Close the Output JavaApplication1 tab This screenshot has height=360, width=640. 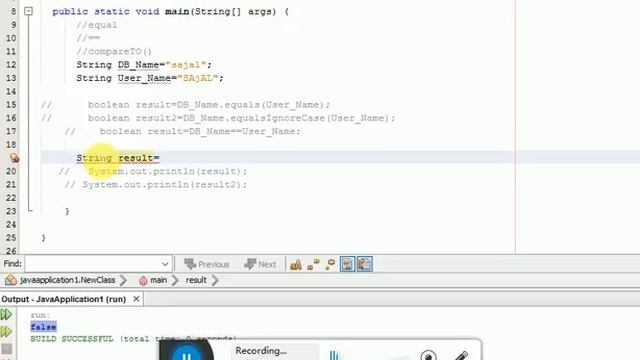coord(136,299)
